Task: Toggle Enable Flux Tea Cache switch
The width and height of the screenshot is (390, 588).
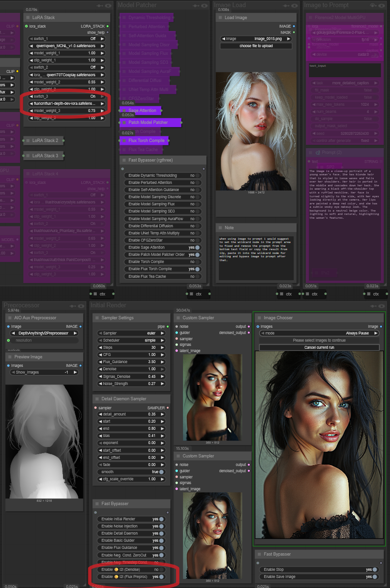Action: [x=197, y=276]
